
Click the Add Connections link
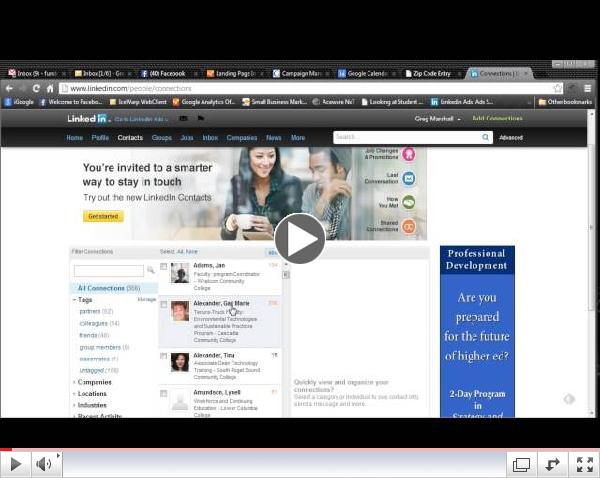click(x=497, y=119)
